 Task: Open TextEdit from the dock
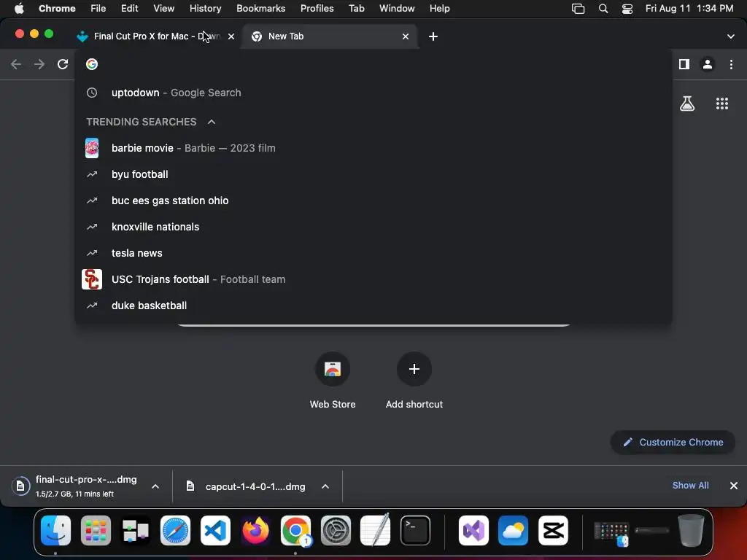[376, 531]
